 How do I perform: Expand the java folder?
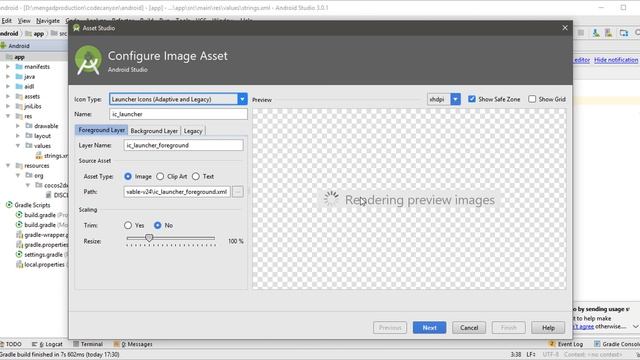(8, 76)
